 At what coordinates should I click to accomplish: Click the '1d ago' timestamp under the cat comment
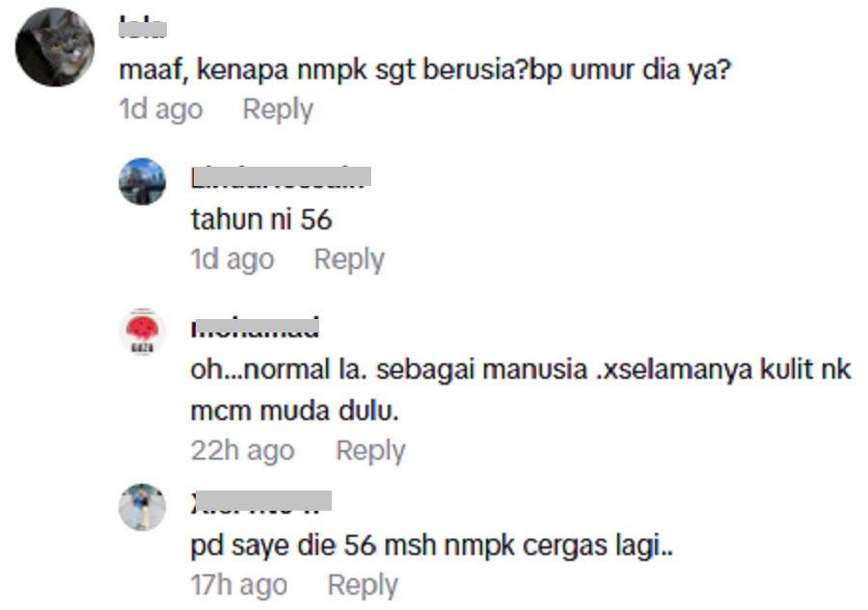(x=161, y=109)
